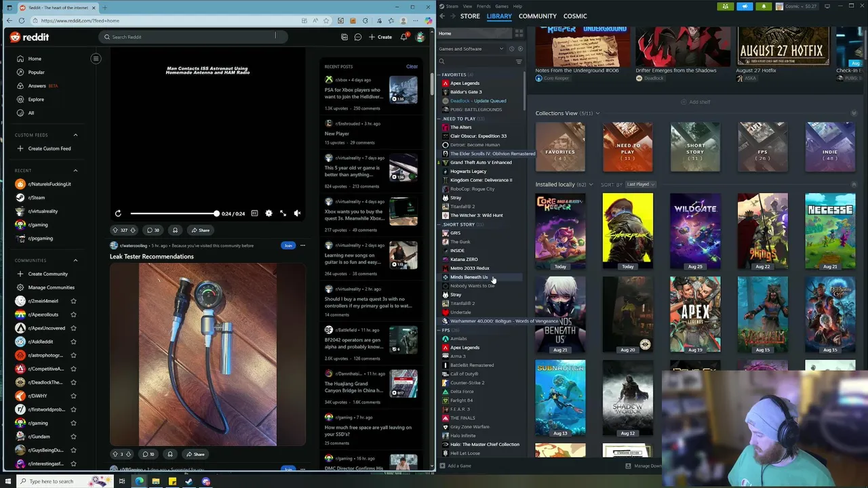Open Steam notification bell in header
The width and height of the screenshot is (868, 488).
(x=764, y=7)
